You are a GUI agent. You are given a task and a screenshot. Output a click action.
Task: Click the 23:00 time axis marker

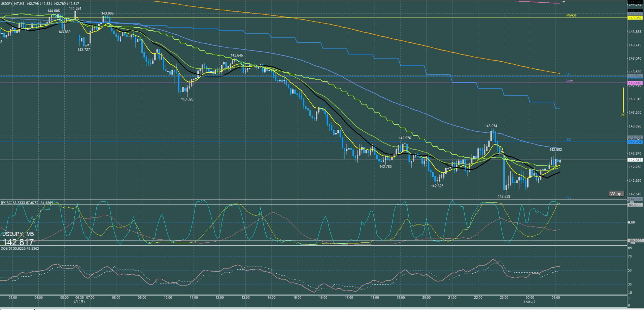504,298
